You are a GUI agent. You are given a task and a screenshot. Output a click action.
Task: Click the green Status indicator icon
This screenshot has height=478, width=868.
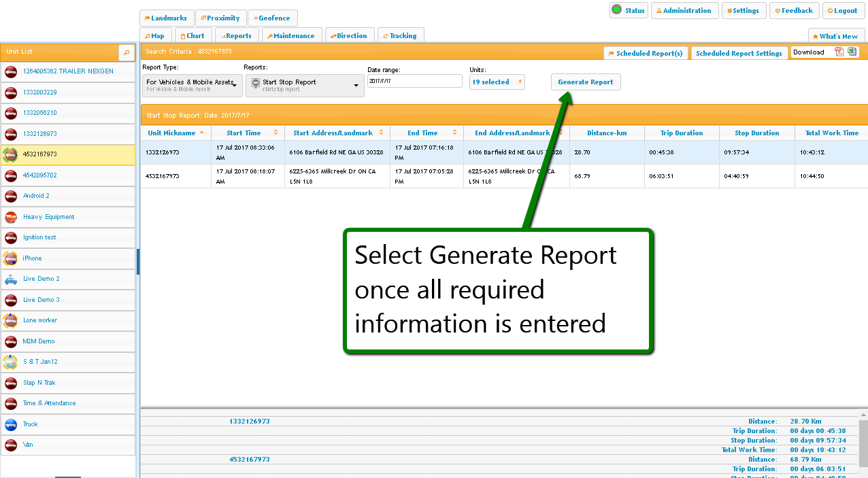point(616,10)
